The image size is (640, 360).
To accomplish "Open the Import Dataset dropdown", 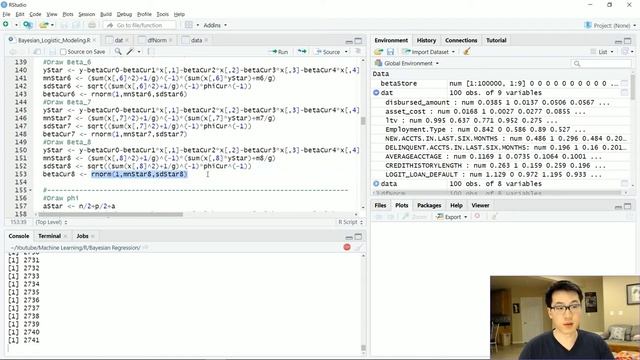I will click(429, 52).
